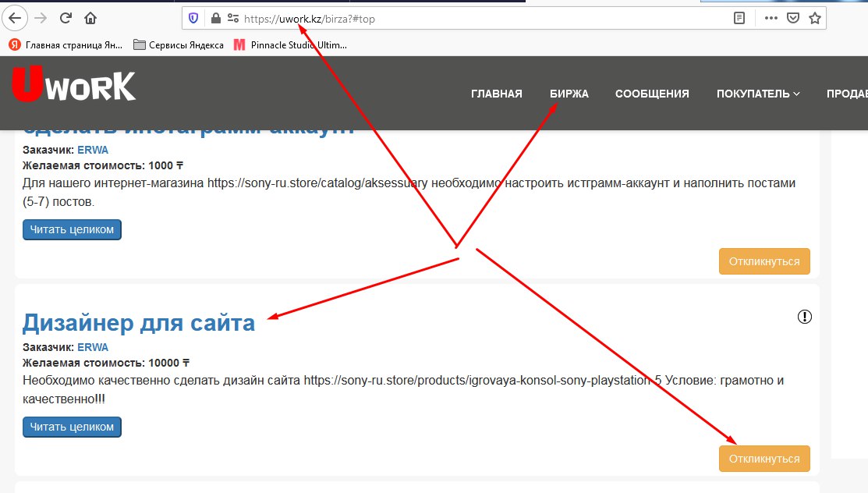Show site security info via padlock icon
Viewport: 868px width, 493px height.
coord(215,18)
